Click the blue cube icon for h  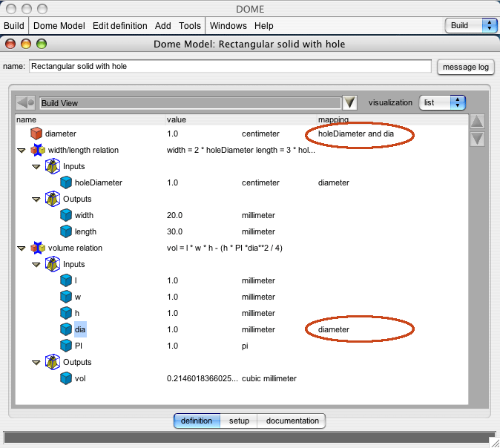click(x=66, y=313)
